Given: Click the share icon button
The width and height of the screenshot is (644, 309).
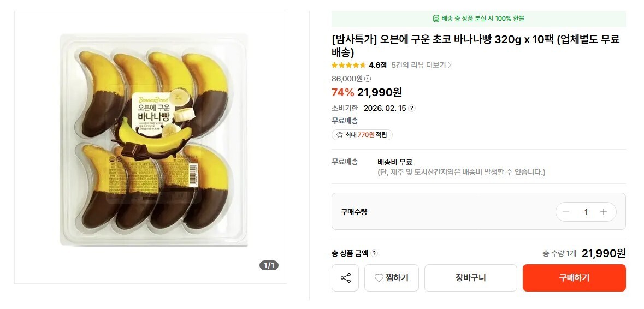Looking at the screenshot, I should point(345,278).
